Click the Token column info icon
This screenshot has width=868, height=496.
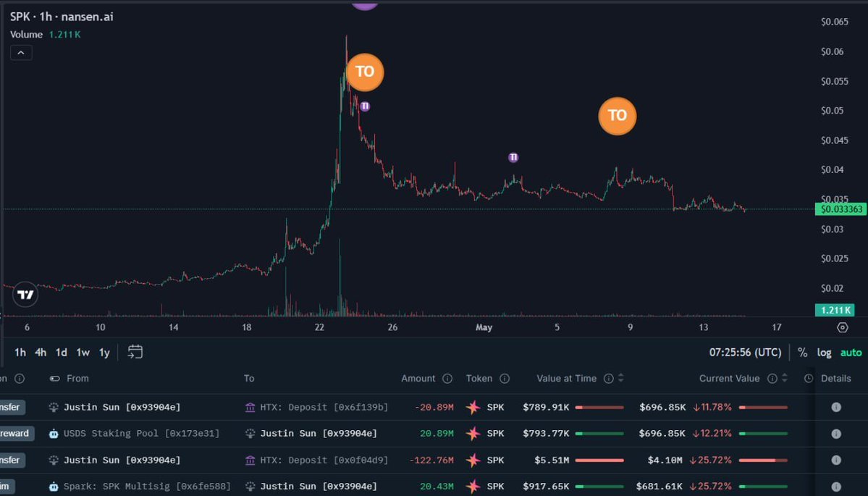(505, 379)
